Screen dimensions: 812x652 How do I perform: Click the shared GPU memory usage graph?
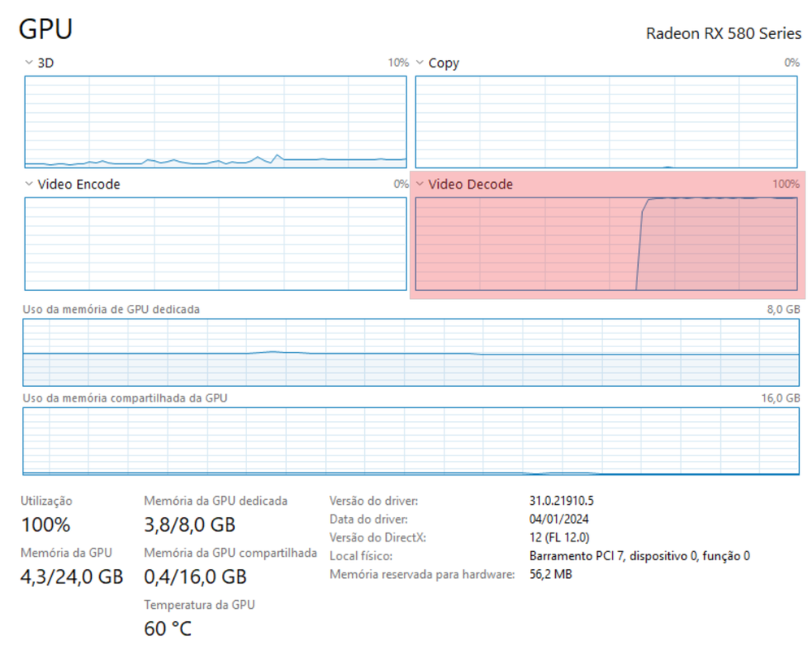[411, 441]
